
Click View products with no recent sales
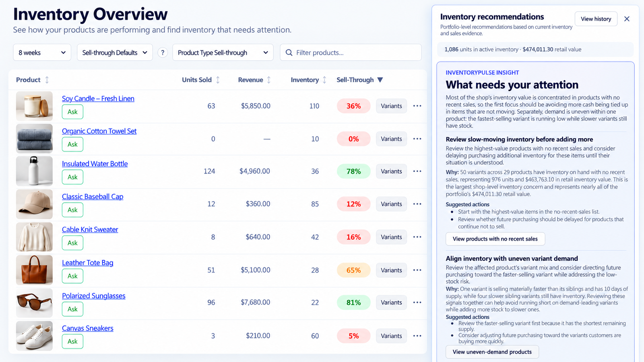pyautogui.click(x=495, y=239)
